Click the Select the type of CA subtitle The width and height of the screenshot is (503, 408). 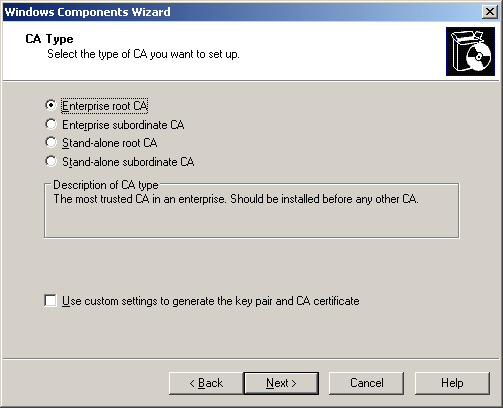143,54
